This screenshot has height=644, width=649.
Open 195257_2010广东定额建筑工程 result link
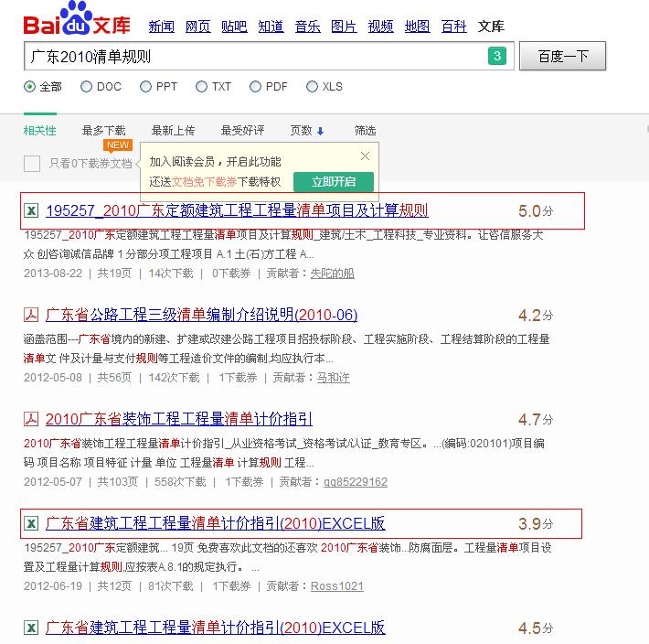tap(237, 210)
